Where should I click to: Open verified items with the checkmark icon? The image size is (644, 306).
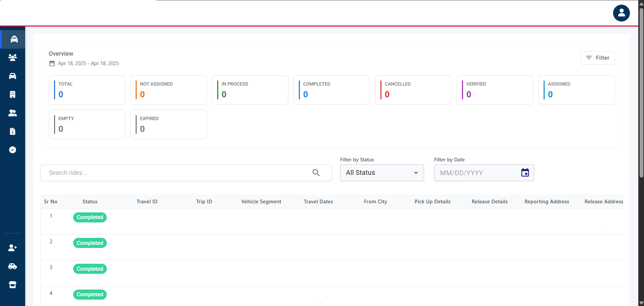[x=13, y=150]
